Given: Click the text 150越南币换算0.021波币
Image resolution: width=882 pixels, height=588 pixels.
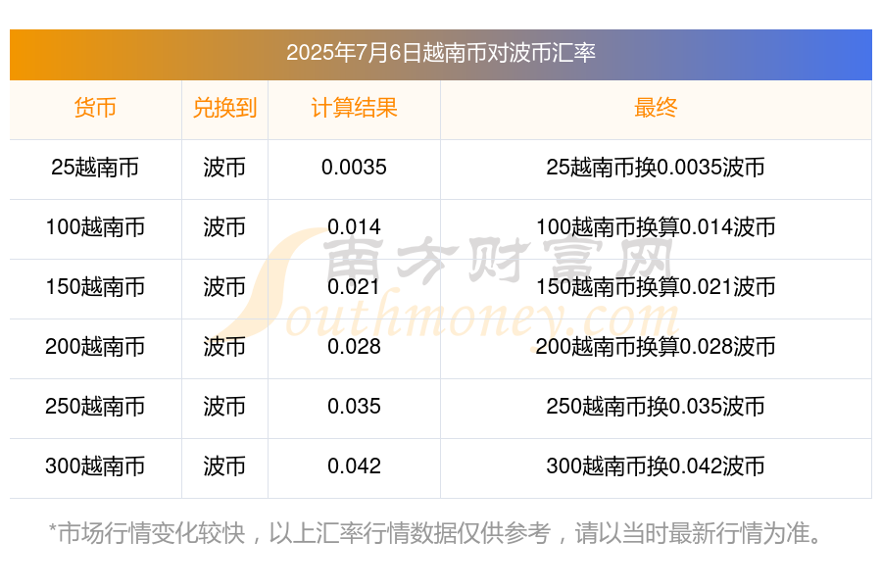Looking at the screenshot, I should [656, 287].
